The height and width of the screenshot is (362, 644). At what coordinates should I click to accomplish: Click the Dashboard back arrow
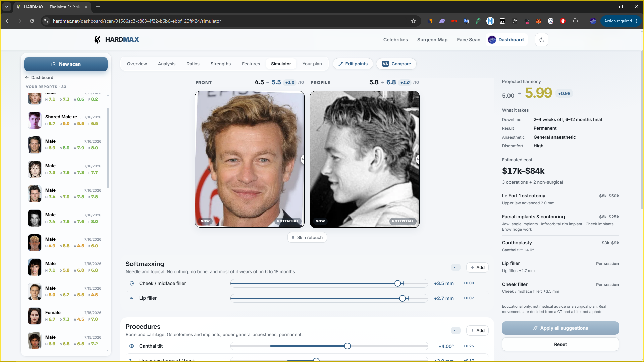pos(27,78)
